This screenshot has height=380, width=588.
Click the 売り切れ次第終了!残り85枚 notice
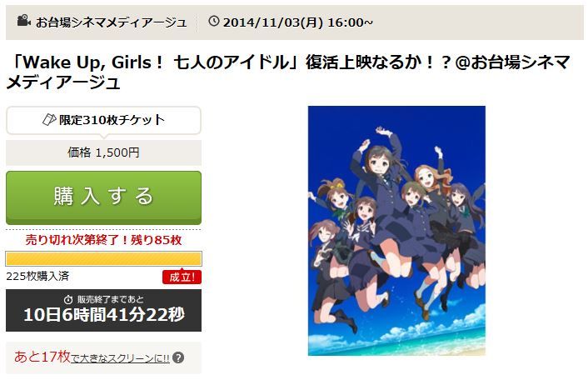coord(103,240)
